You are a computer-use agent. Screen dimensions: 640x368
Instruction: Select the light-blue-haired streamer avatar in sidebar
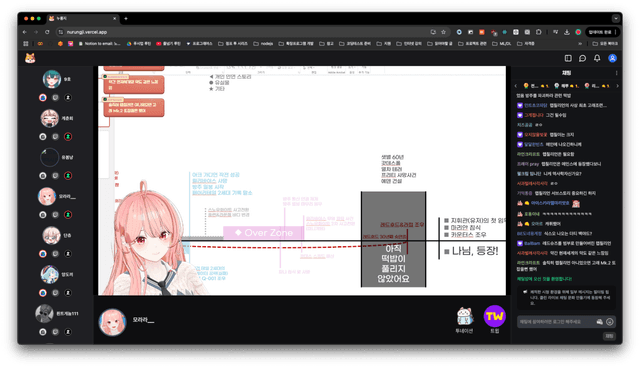point(50,275)
